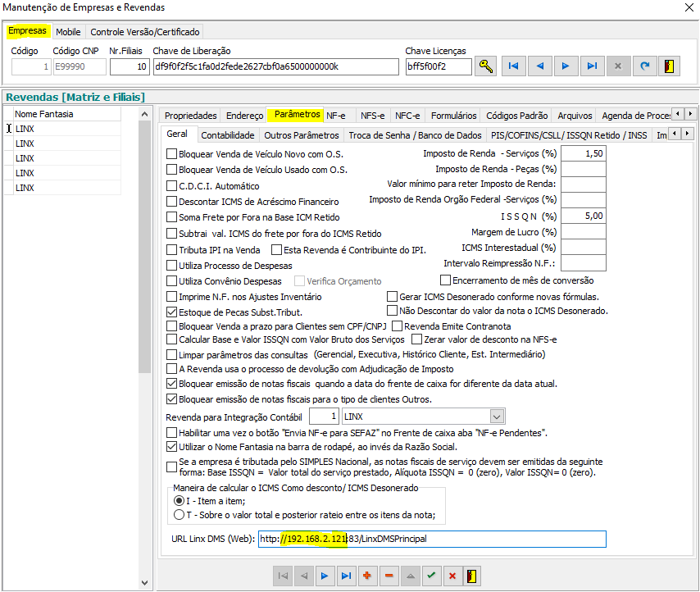Image resolution: width=700 pixels, height=592 pixels.
Task: Check C.D.C.I. Automático option
Action: [172, 186]
